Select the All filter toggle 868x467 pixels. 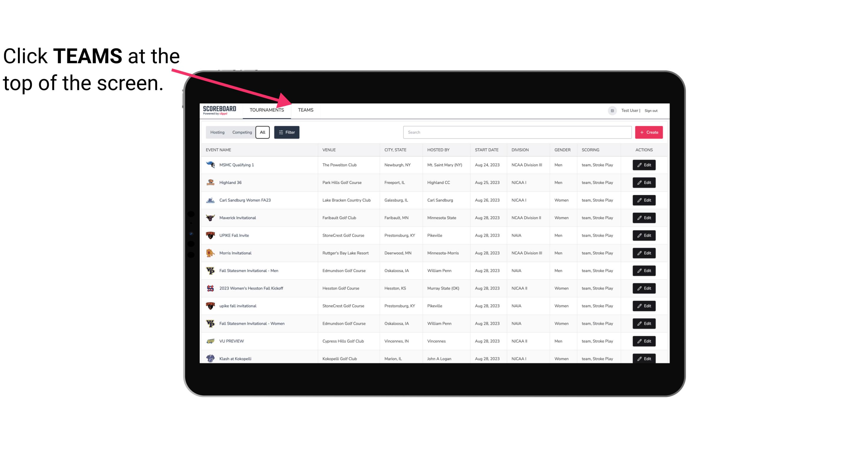(263, 132)
